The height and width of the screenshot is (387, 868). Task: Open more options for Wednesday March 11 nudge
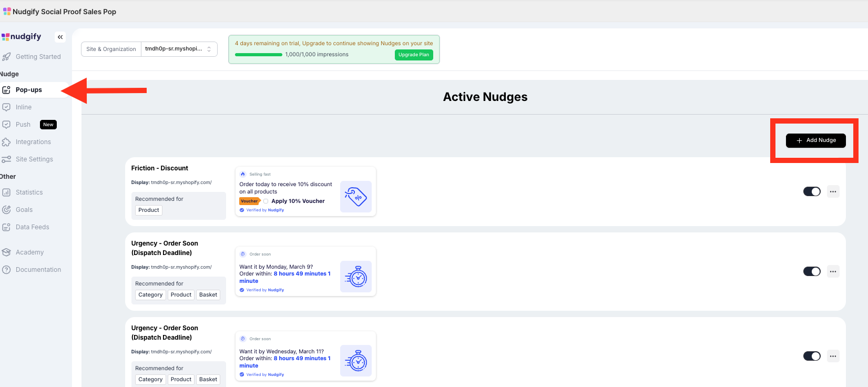coord(833,356)
